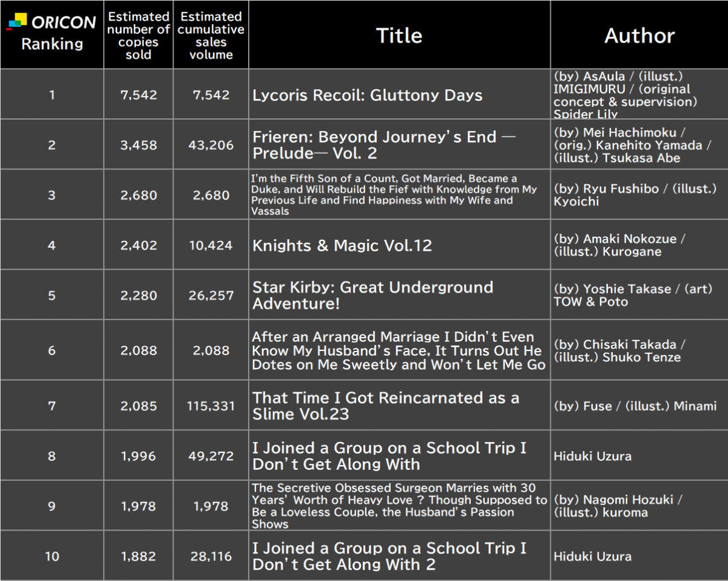
Task: Click copies sold value 2,402
Action: (x=138, y=245)
